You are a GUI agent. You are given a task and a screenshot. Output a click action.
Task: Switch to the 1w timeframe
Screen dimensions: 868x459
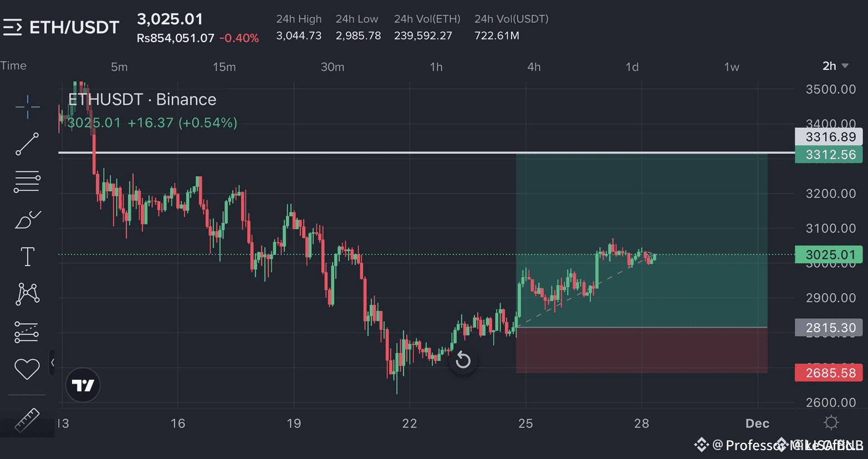click(x=732, y=67)
